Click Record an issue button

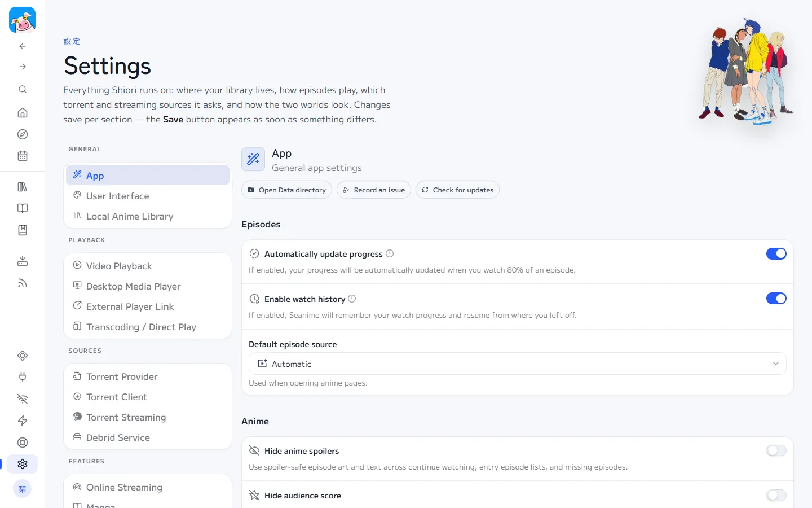click(x=374, y=190)
